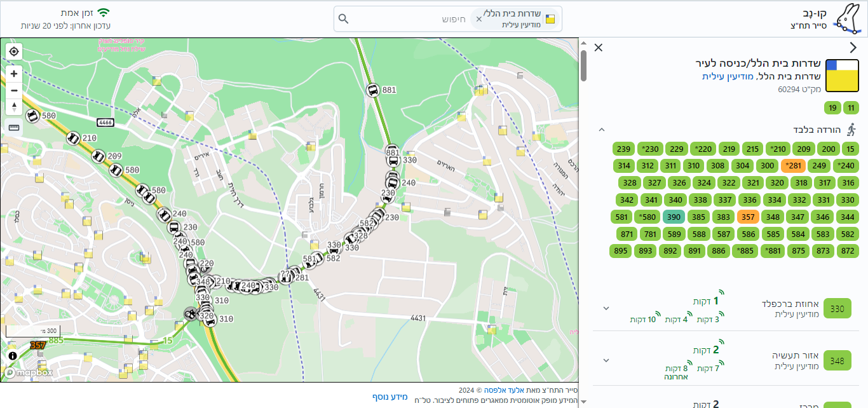Select route 19 chip
Viewport: 868px width, 408px height.
click(x=832, y=107)
